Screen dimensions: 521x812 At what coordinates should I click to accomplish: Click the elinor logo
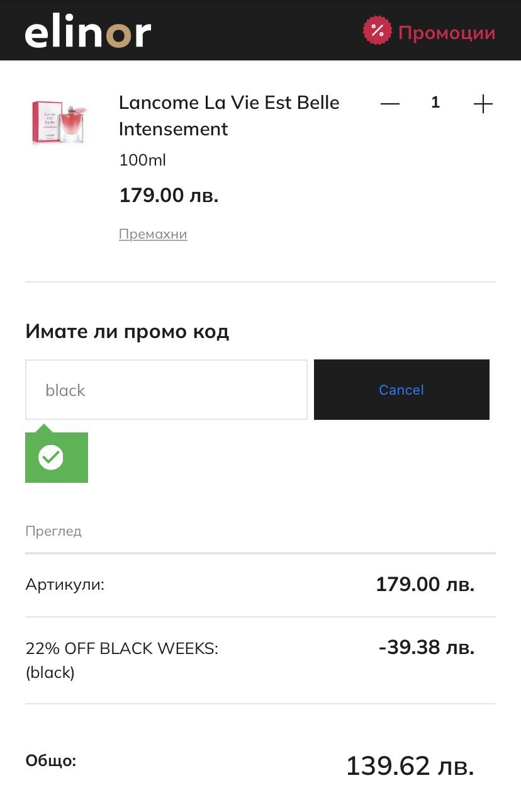[x=88, y=32]
